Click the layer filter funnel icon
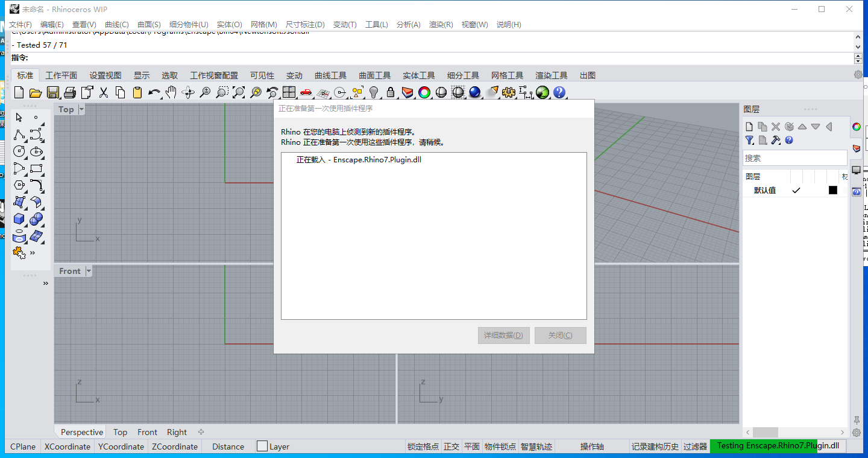The width and height of the screenshot is (868, 458). [749, 140]
